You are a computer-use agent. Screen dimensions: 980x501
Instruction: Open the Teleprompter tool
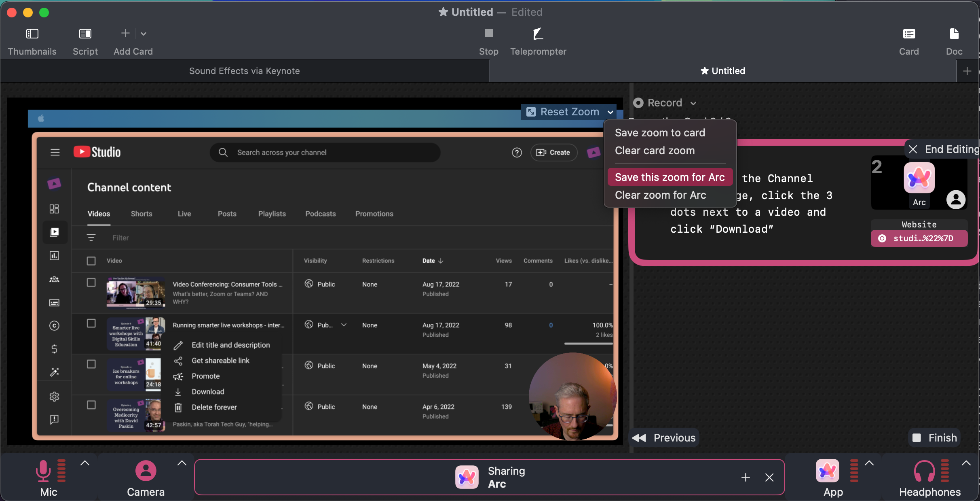[538, 34]
